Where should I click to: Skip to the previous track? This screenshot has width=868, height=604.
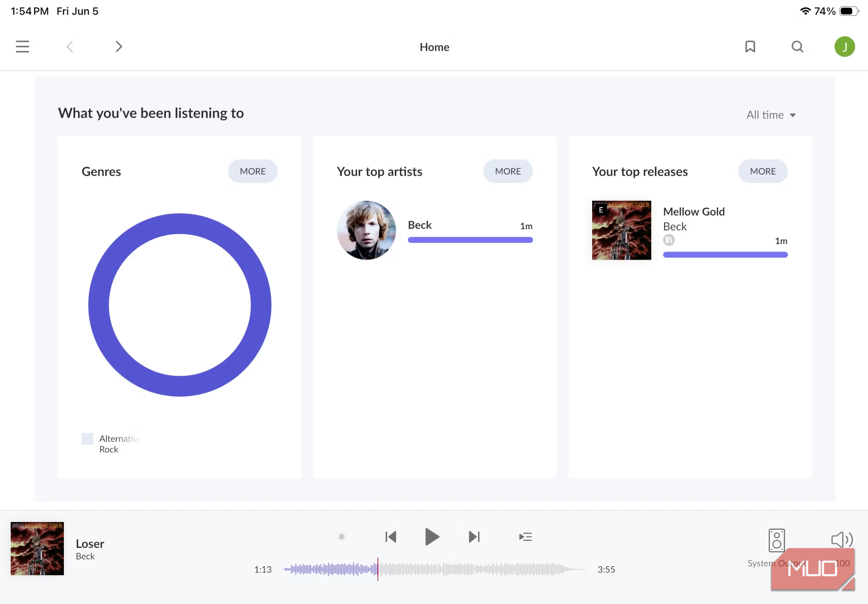pos(391,536)
